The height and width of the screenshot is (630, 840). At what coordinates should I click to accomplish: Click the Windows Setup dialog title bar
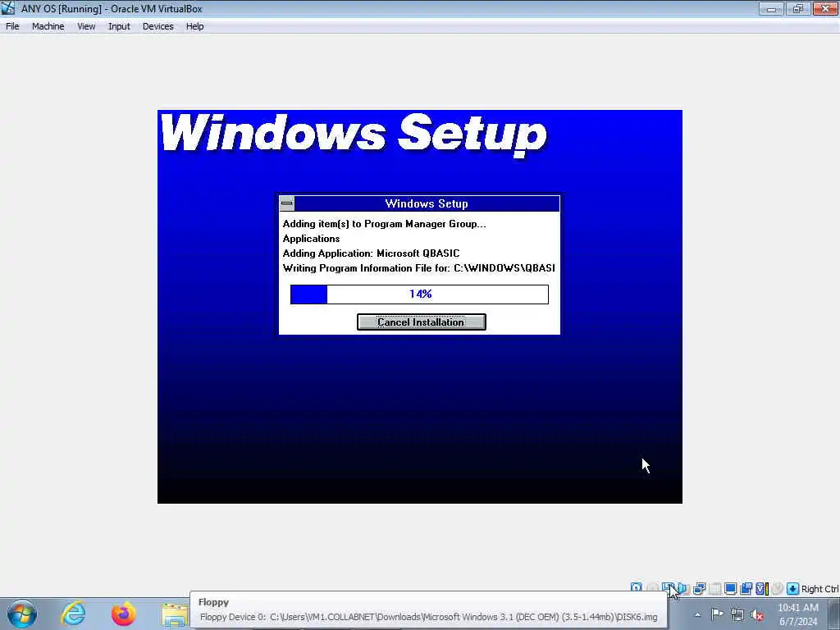click(427, 203)
